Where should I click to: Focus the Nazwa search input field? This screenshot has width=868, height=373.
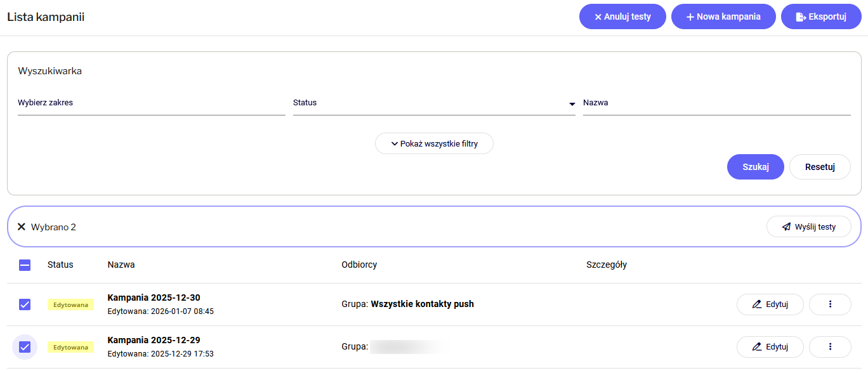click(x=716, y=103)
